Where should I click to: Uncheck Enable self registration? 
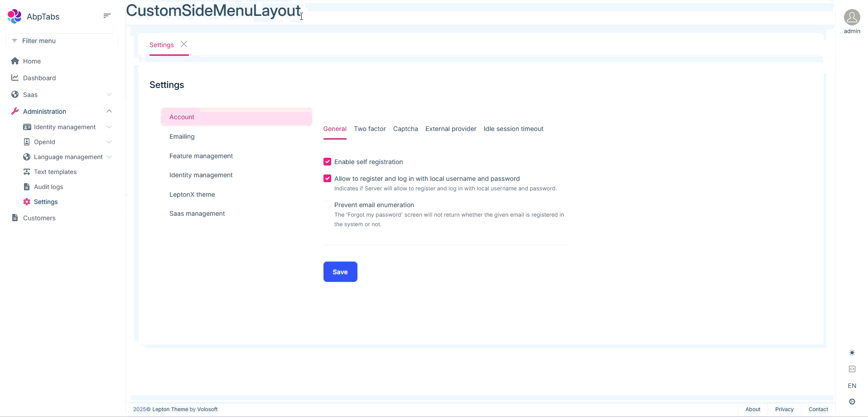point(327,162)
